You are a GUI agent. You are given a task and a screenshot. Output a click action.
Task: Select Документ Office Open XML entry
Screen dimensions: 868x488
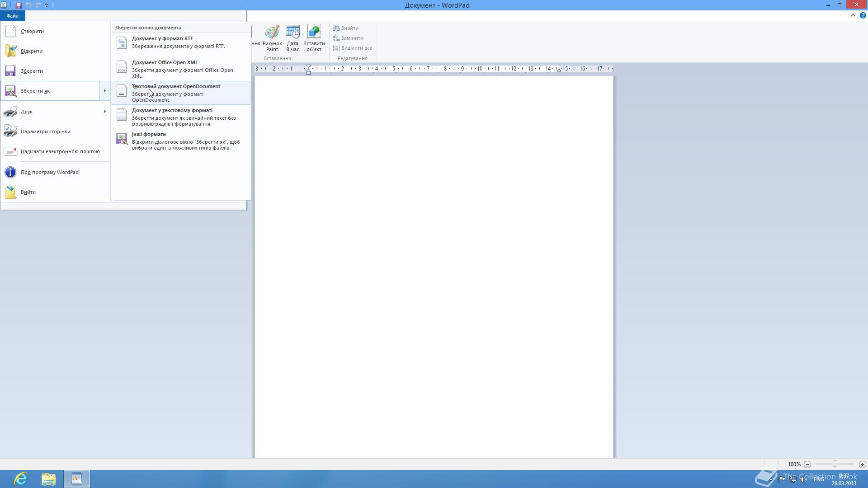click(181, 70)
